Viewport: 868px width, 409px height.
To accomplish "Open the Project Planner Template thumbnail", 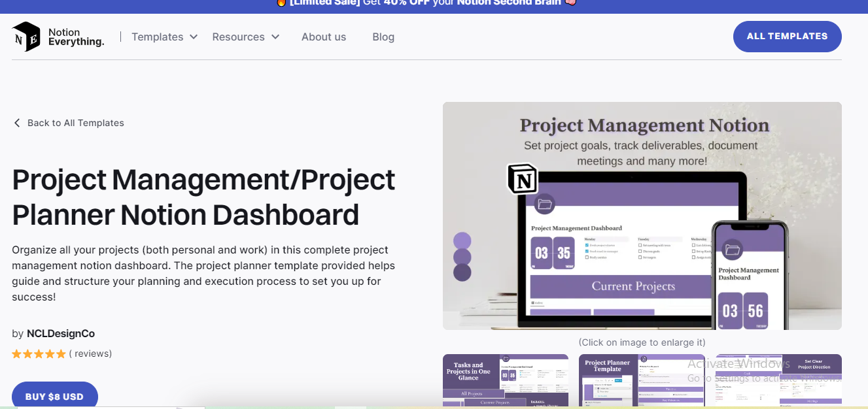I will click(642, 381).
